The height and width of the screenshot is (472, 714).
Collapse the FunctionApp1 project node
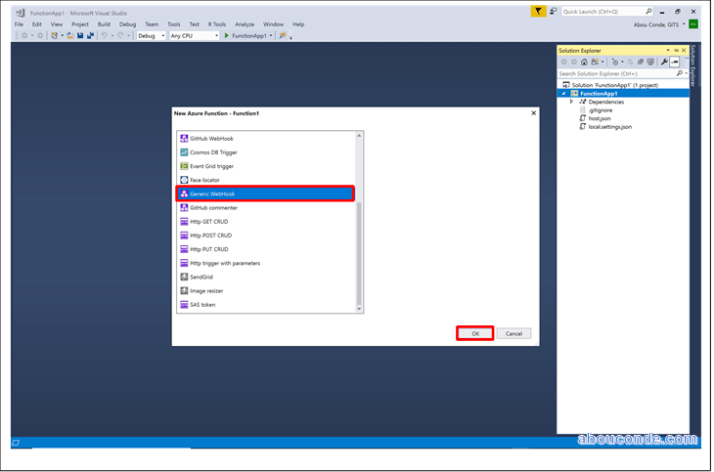(x=565, y=94)
